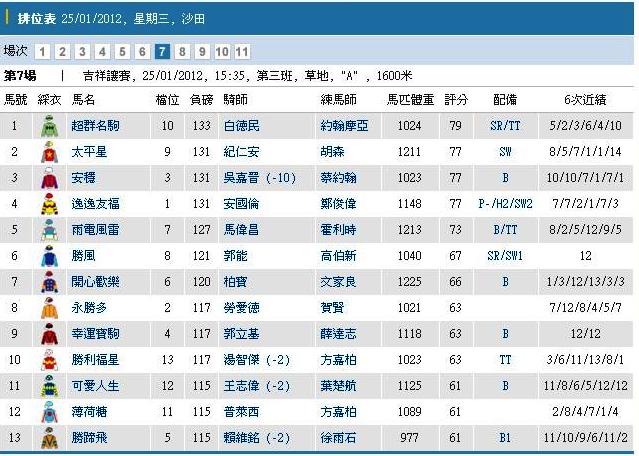
Task: Click the racing silk icon for 超群名駒
Action: coord(49,127)
